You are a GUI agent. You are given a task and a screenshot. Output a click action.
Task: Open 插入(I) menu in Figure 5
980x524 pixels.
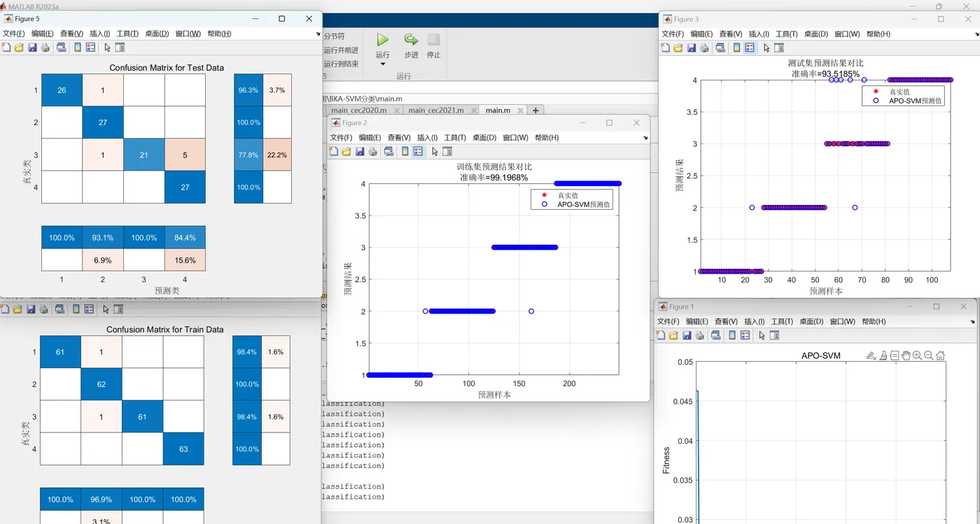coord(100,34)
